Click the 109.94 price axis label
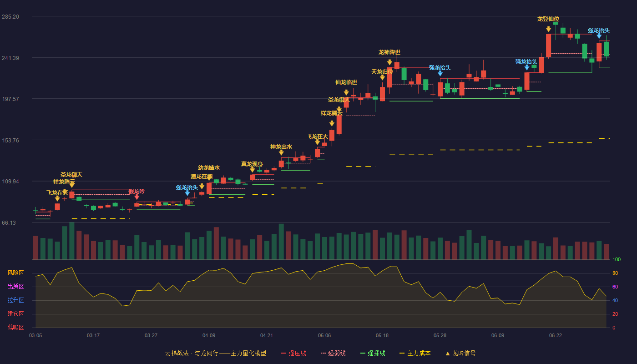Screen dimensions: 637x364 pos(10,181)
